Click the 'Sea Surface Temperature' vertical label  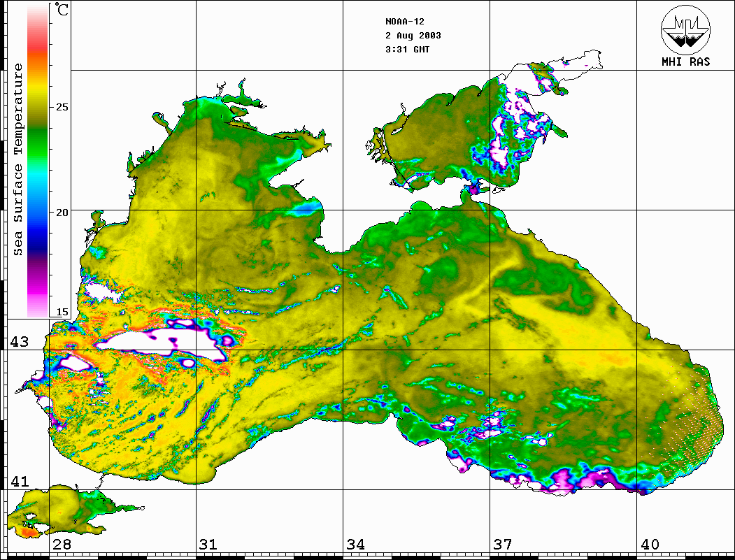[17, 159]
